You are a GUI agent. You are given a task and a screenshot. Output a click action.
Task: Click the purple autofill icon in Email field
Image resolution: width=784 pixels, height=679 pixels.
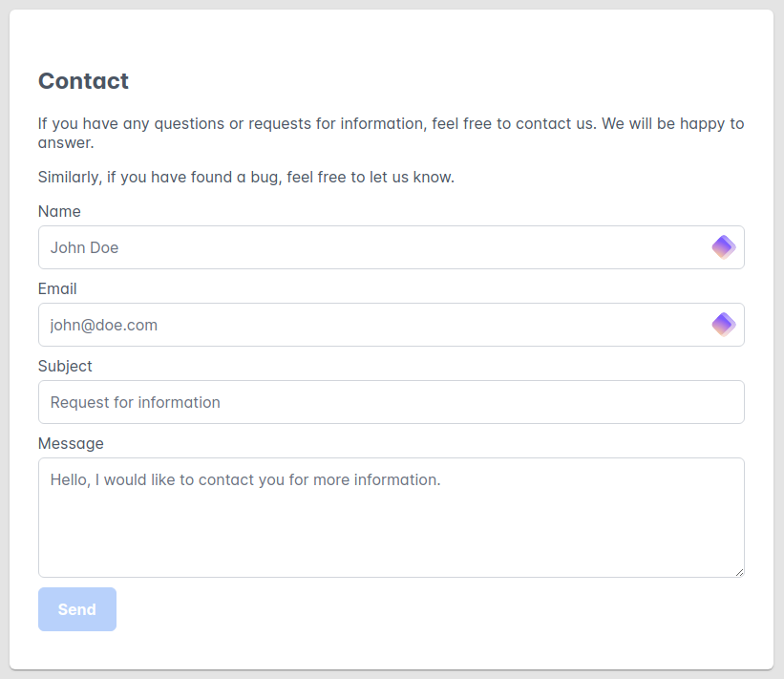click(723, 325)
